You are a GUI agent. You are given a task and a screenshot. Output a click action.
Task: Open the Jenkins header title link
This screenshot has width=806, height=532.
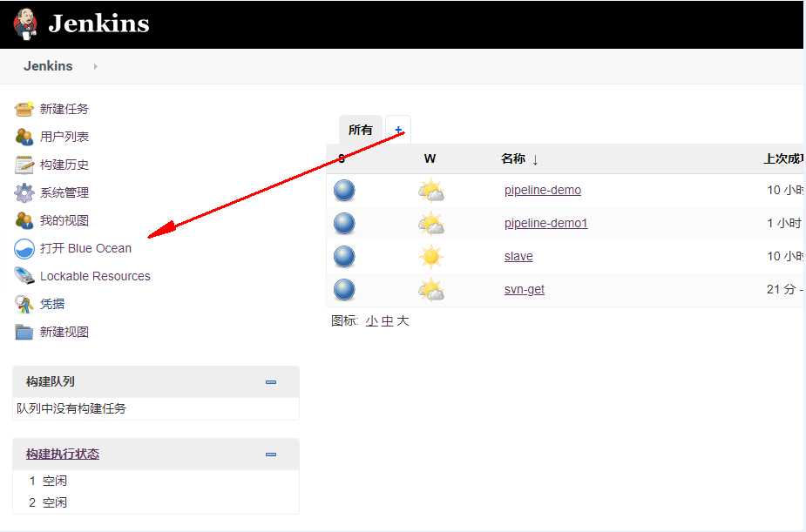pos(98,24)
